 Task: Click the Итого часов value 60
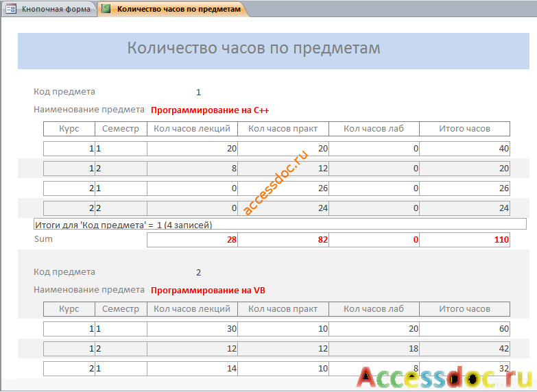(465, 329)
